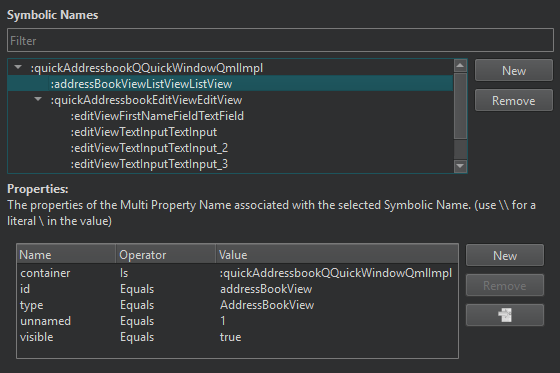Click New button beside properties table

505,255
